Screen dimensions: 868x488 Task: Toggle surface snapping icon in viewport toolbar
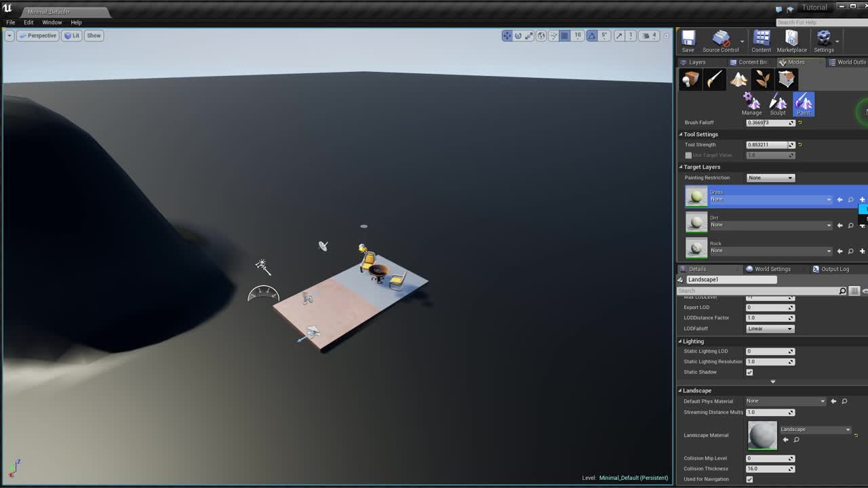tap(553, 36)
